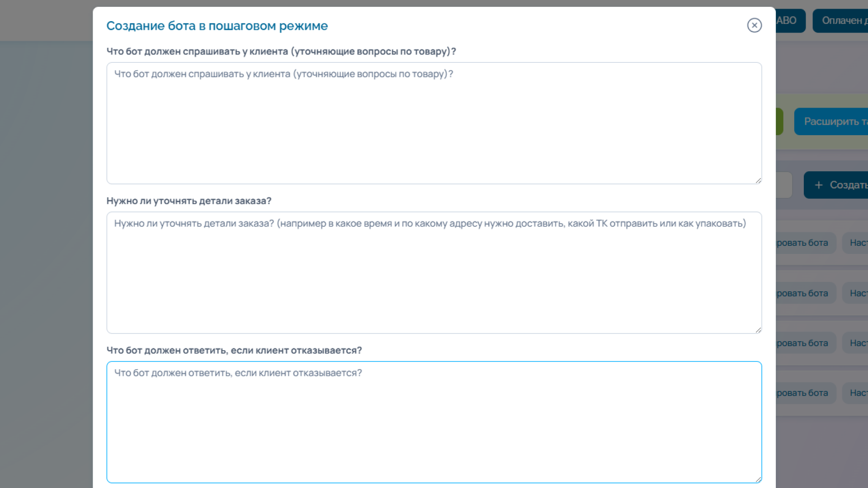The image size is (868, 488).
Task: Click the dialog title 'Создание бота в пошаговом режиме'
Action: (x=217, y=26)
